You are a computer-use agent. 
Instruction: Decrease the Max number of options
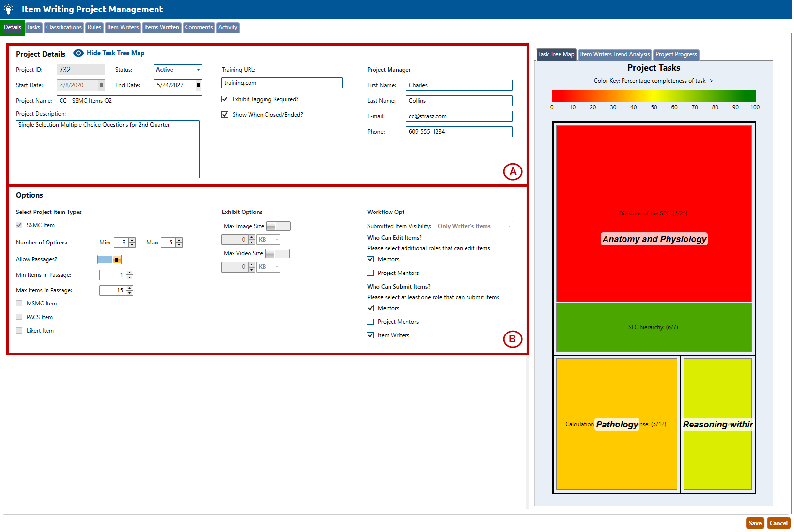point(179,245)
